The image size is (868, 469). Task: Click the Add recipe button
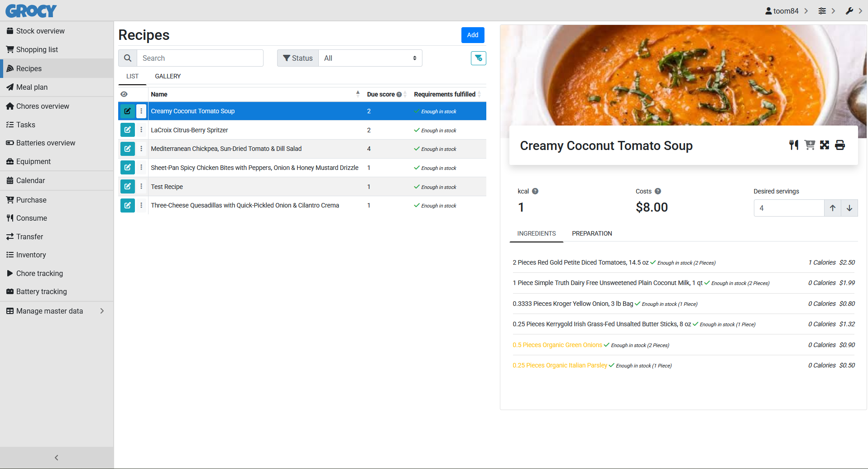coord(473,35)
